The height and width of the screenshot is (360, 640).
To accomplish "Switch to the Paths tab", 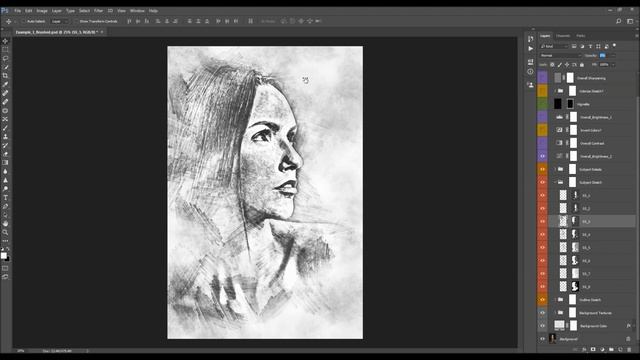I will (x=581, y=36).
